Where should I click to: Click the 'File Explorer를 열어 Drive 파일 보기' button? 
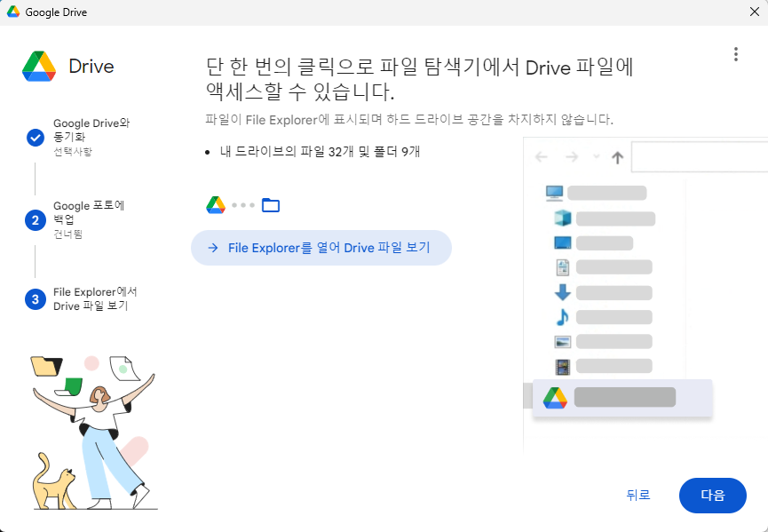pos(321,248)
